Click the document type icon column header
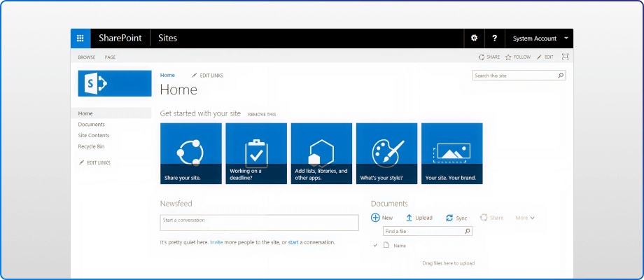Viewport: 644px width, 280px height. (x=386, y=245)
